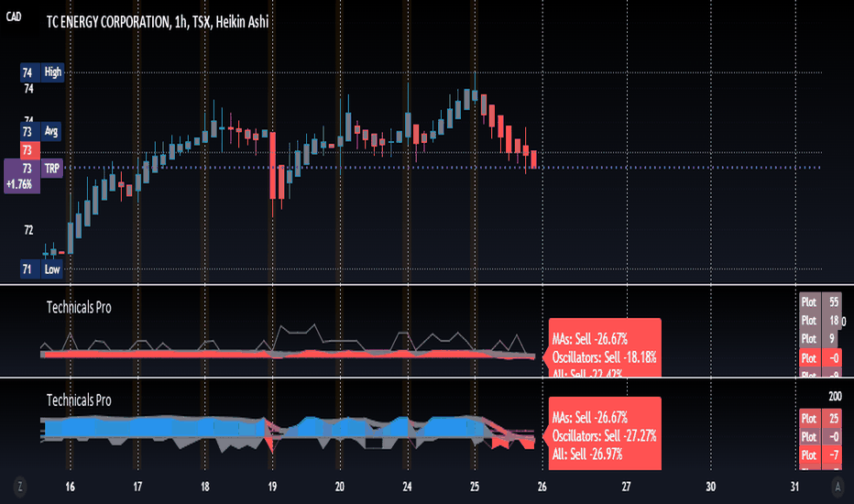Click the High price label 74
854x504 pixels.
click(x=42, y=71)
